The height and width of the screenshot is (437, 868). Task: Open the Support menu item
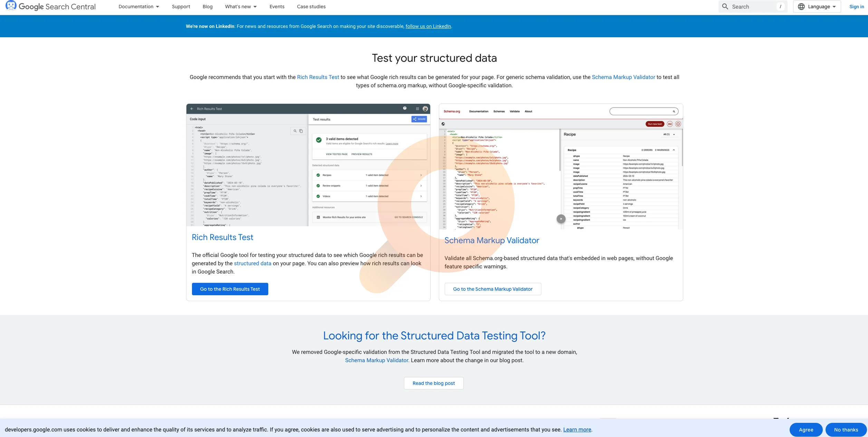pyautogui.click(x=181, y=7)
